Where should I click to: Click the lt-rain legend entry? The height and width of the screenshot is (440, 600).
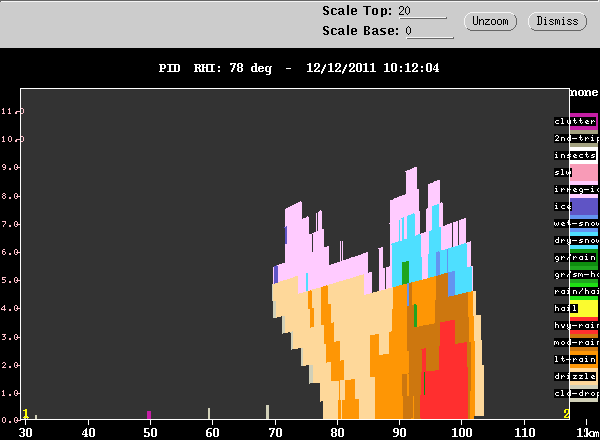(575, 359)
